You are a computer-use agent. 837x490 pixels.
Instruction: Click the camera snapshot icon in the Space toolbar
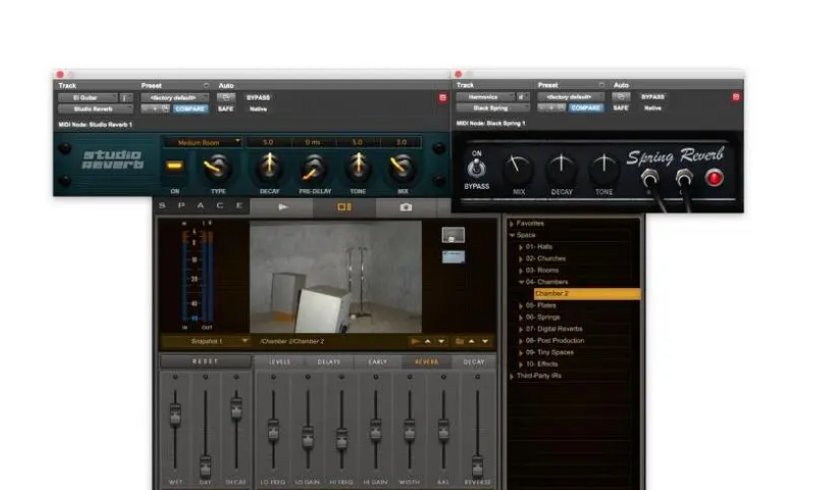(406, 207)
